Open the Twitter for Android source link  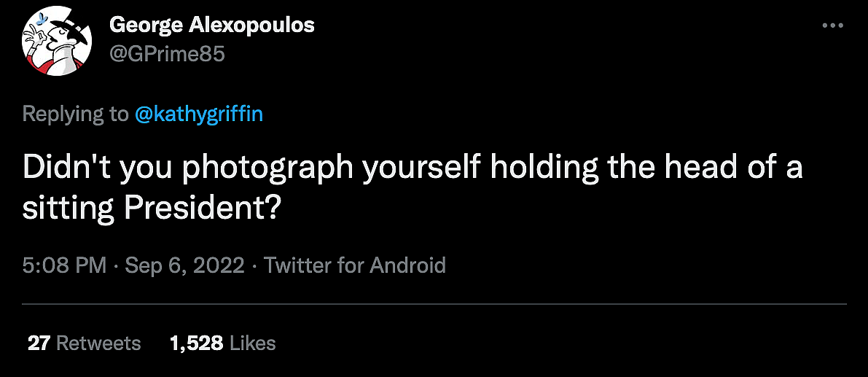pyautogui.click(x=354, y=265)
